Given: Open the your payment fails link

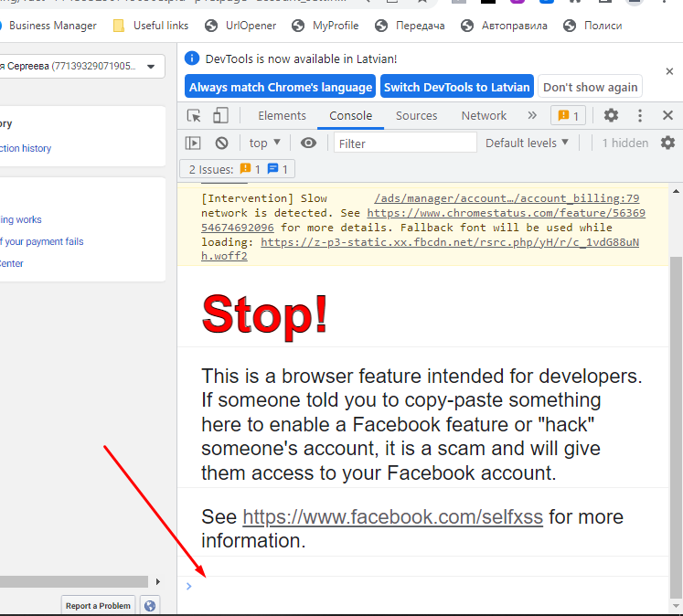Looking at the screenshot, I should [42, 241].
